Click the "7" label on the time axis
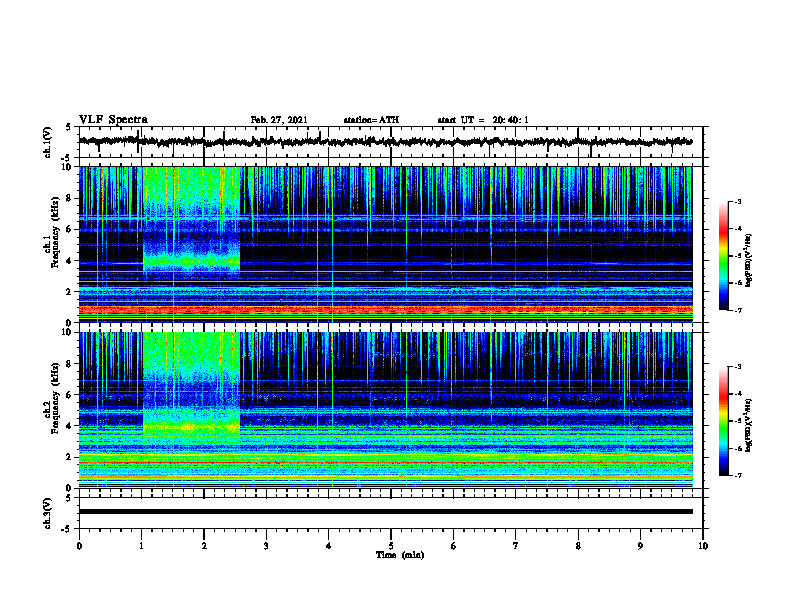This screenshot has height=612, width=792. [x=516, y=546]
